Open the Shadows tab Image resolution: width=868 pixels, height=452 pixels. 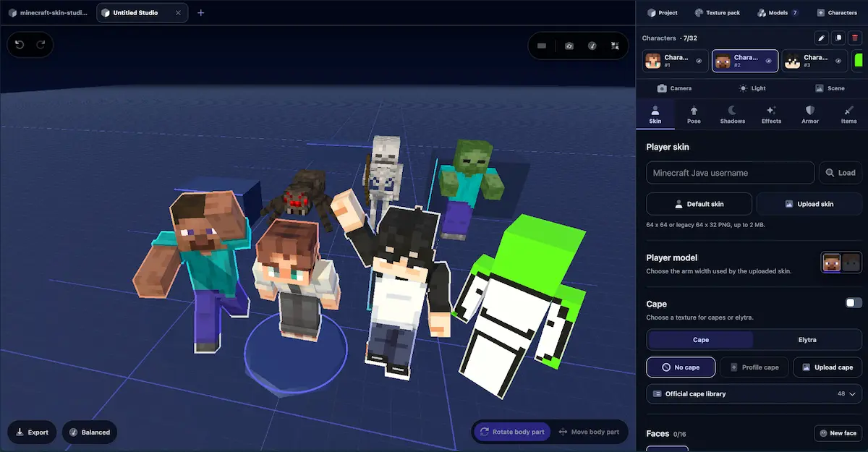tap(732, 114)
